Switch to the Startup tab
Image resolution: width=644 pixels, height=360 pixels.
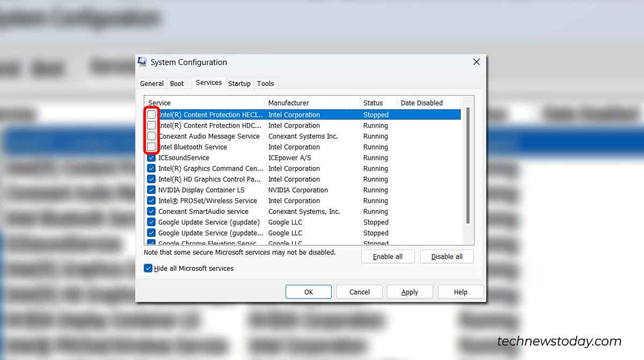point(239,83)
